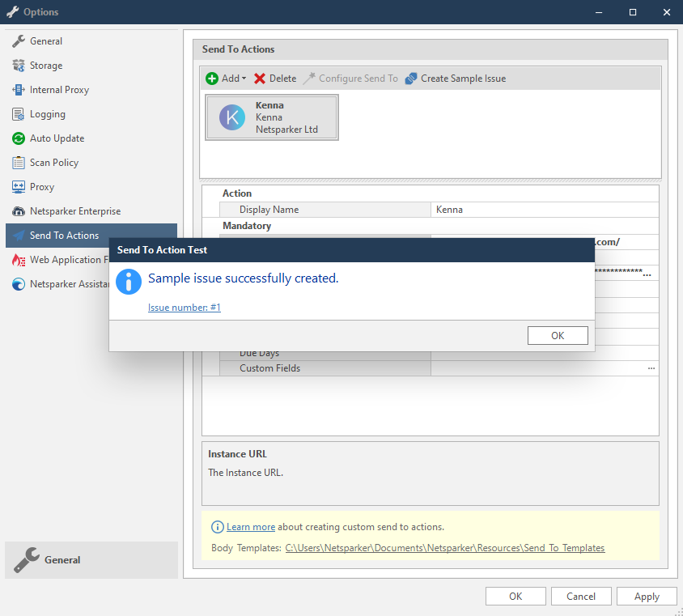Delete the Kenna action with the red X icon
Viewport: 683px width, 616px height.
(261, 78)
